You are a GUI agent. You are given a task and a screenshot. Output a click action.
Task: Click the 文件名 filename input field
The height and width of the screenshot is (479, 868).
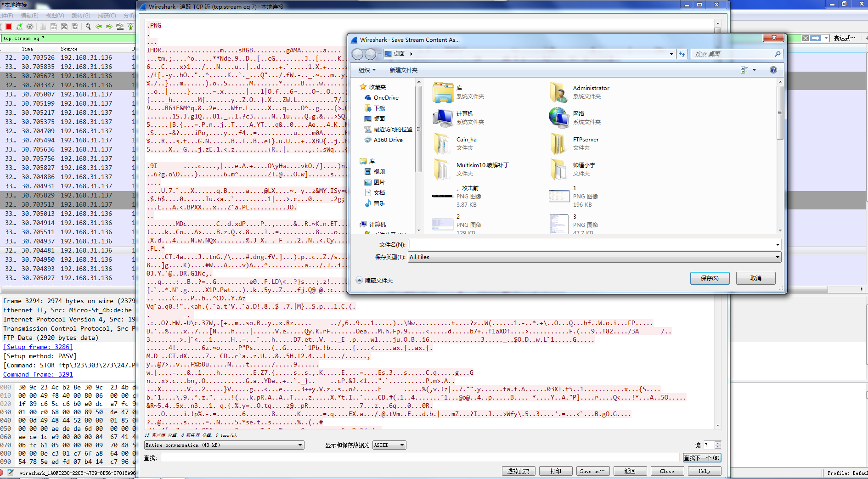pos(591,245)
